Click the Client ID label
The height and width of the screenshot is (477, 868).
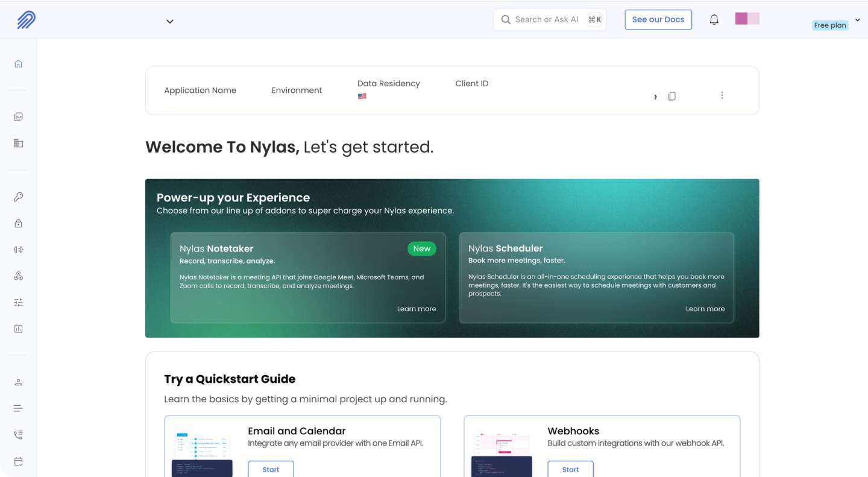[x=472, y=83]
